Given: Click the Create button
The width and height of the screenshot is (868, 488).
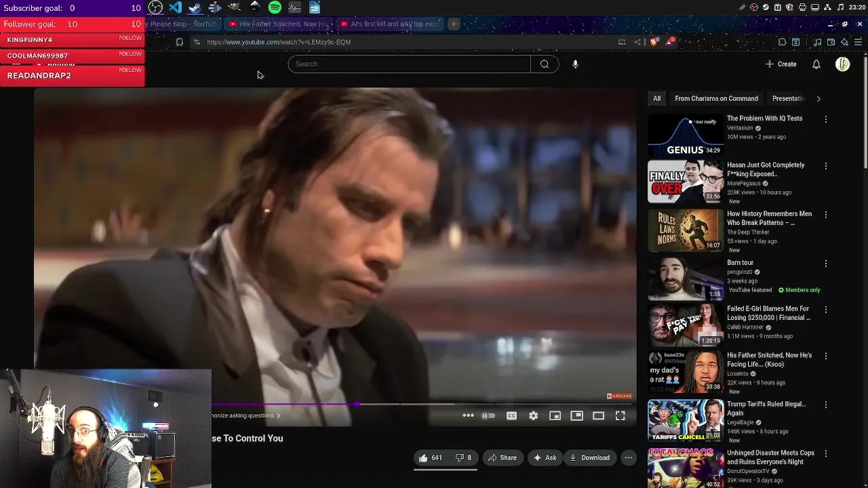Looking at the screenshot, I should pyautogui.click(x=781, y=64).
